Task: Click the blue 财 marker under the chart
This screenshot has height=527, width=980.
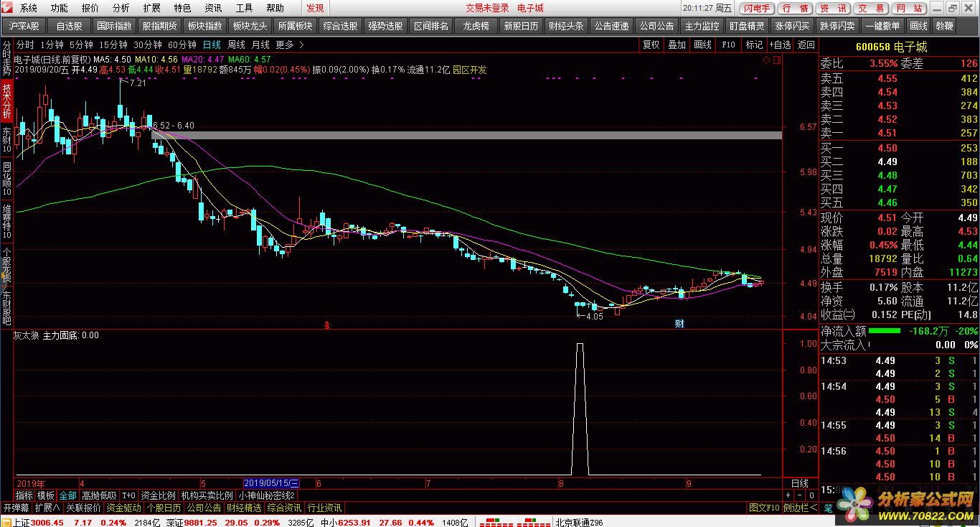Action: 679,325
